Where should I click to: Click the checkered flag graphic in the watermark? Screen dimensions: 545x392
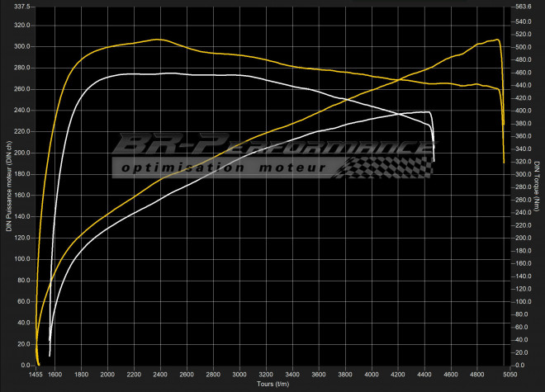point(388,167)
